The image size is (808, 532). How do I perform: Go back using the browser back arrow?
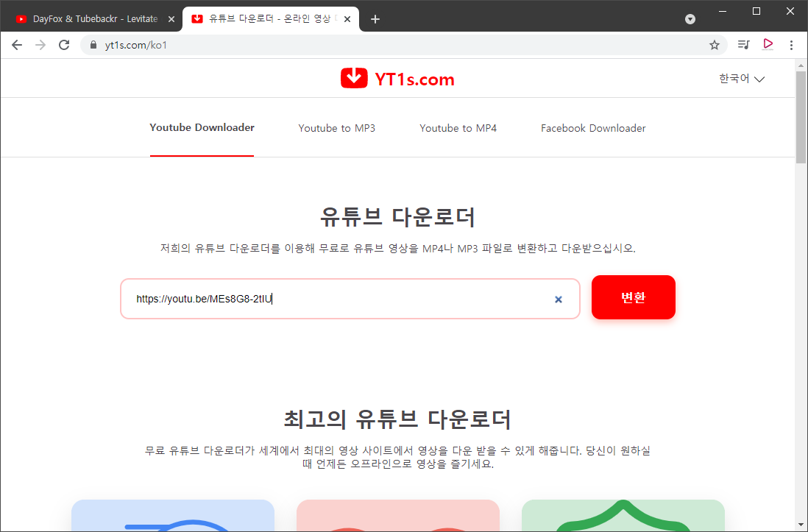[17, 46]
